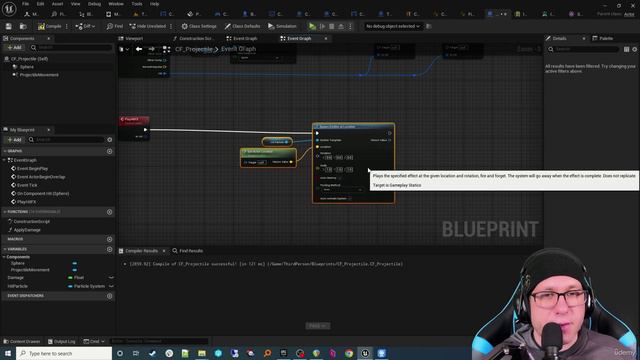Click the Add button in Components panel

coord(14,48)
